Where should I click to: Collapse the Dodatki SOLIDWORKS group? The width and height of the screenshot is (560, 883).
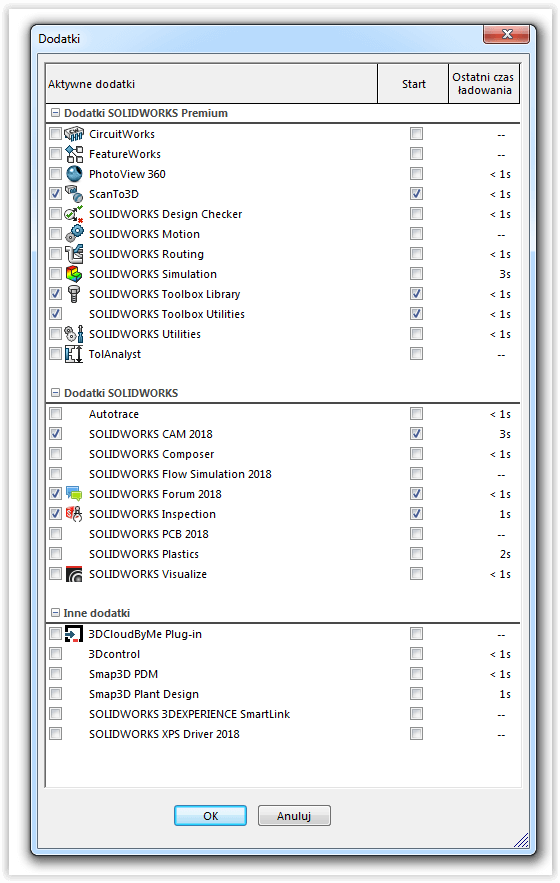point(55,393)
